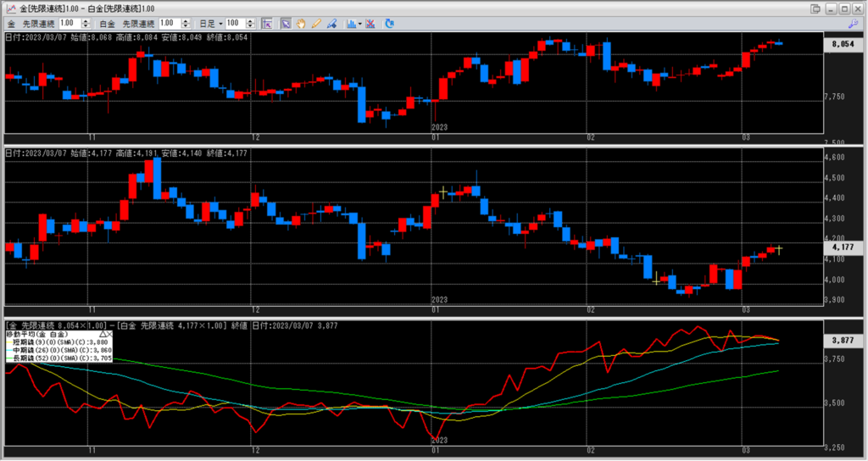868x461 pixels.
Task: Select the pencil drawing tool
Action: click(315, 23)
